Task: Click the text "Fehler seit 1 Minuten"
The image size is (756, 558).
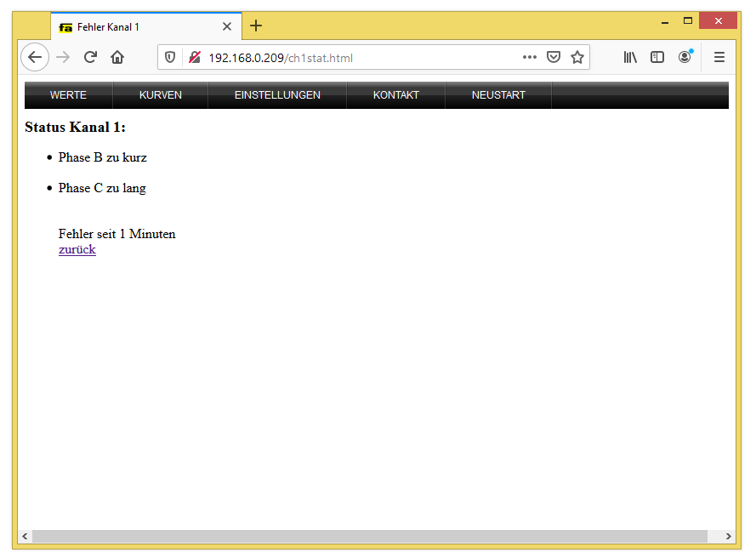Action: pyautogui.click(x=117, y=234)
